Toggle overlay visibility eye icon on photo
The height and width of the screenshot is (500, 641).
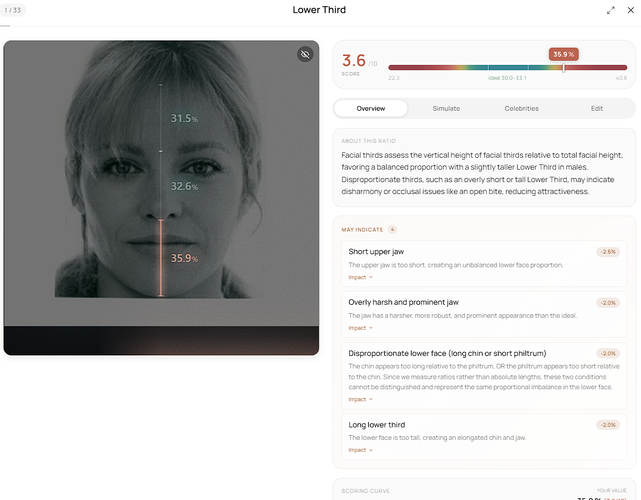(305, 54)
